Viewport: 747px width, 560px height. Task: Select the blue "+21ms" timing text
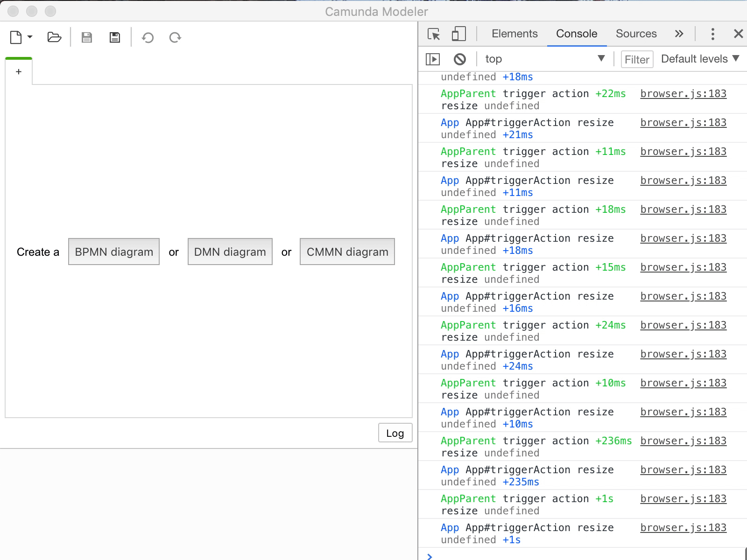pos(518,134)
